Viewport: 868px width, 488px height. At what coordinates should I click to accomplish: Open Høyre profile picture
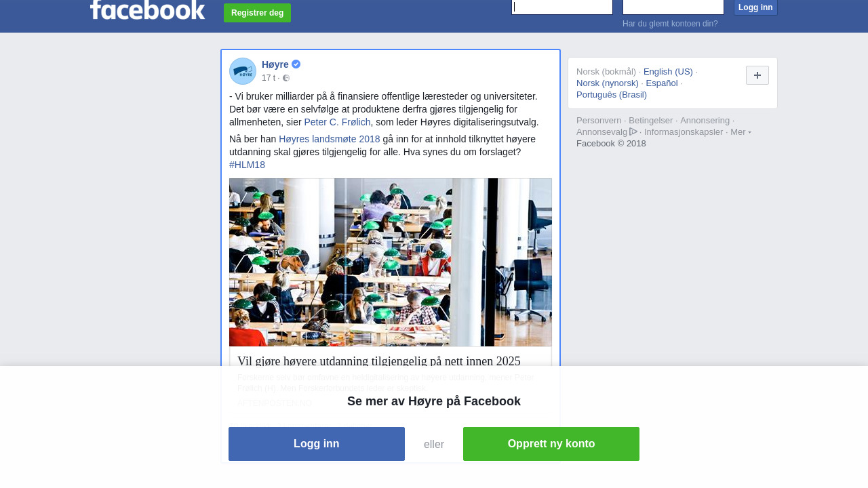click(x=243, y=71)
